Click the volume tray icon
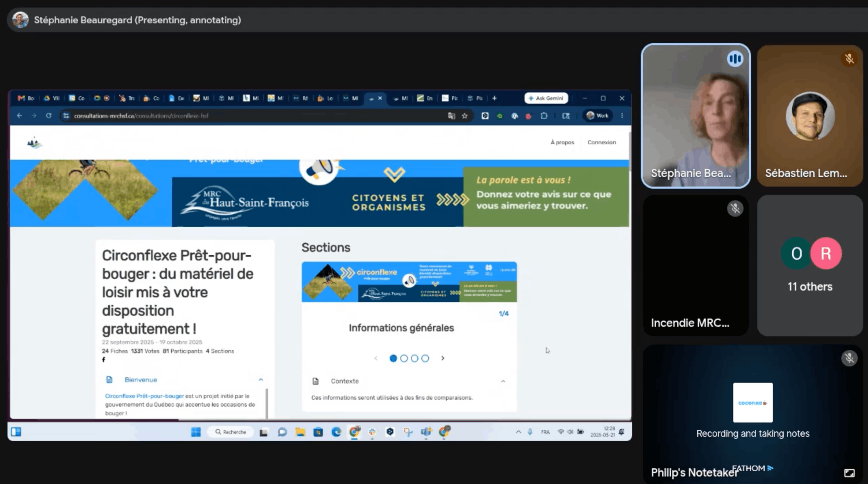Screen dimensions: 868x484 tap(570, 432)
